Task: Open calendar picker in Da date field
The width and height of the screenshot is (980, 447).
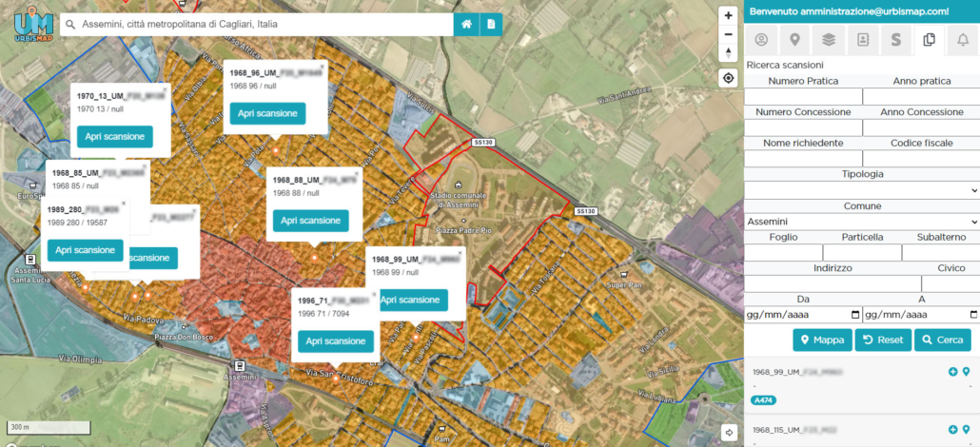Action: 855,315
